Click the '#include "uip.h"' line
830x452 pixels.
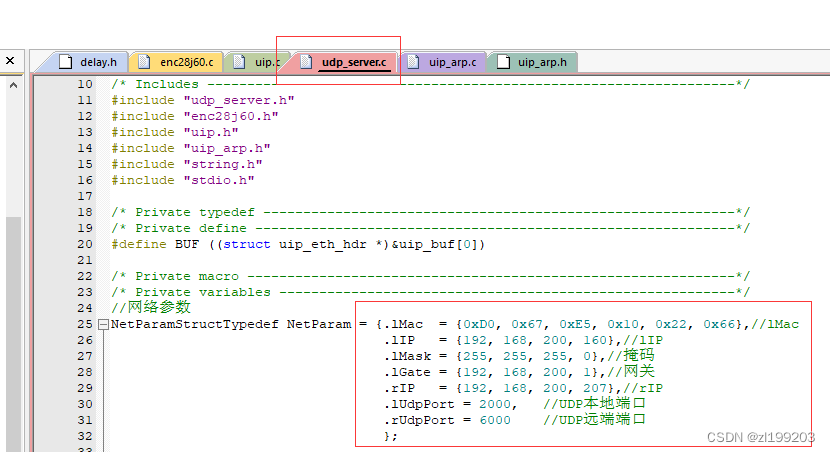[175, 132]
